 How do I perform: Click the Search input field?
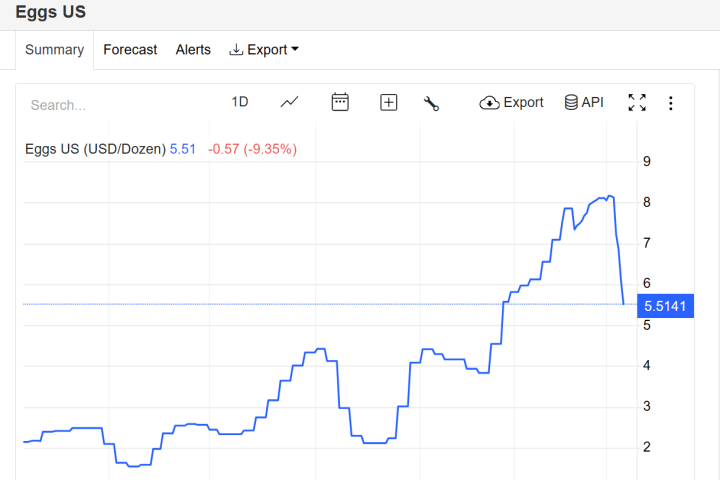coord(110,104)
